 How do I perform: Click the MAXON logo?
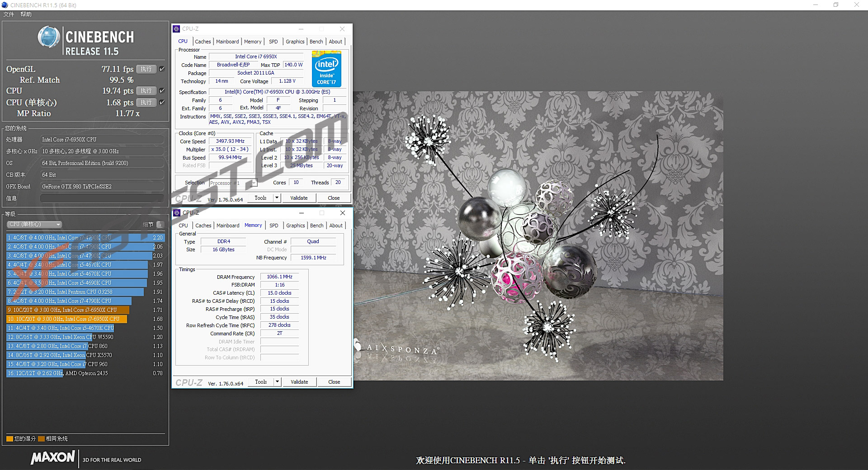[x=53, y=458]
